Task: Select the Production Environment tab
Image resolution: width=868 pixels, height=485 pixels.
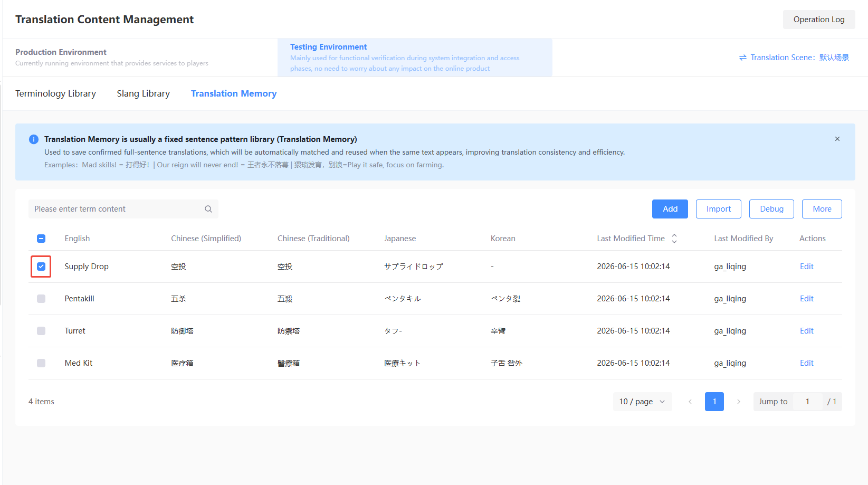Action: 140,58
